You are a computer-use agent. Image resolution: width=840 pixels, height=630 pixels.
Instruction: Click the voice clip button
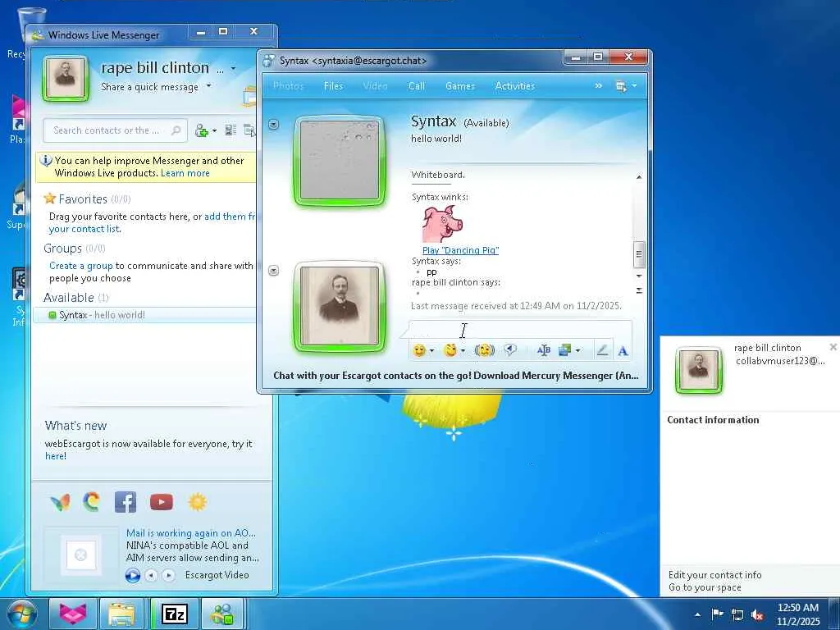pos(510,349)
